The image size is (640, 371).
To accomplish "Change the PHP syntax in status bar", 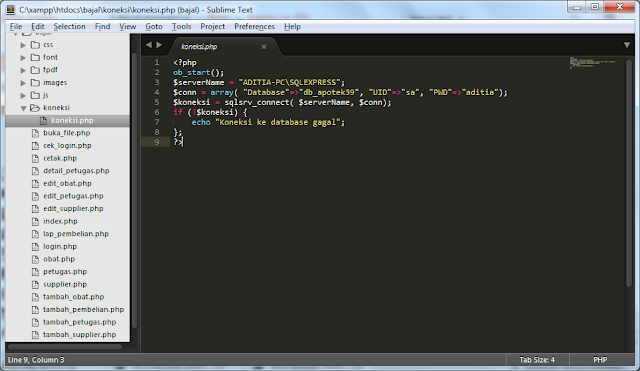I will tap(600, 360).
